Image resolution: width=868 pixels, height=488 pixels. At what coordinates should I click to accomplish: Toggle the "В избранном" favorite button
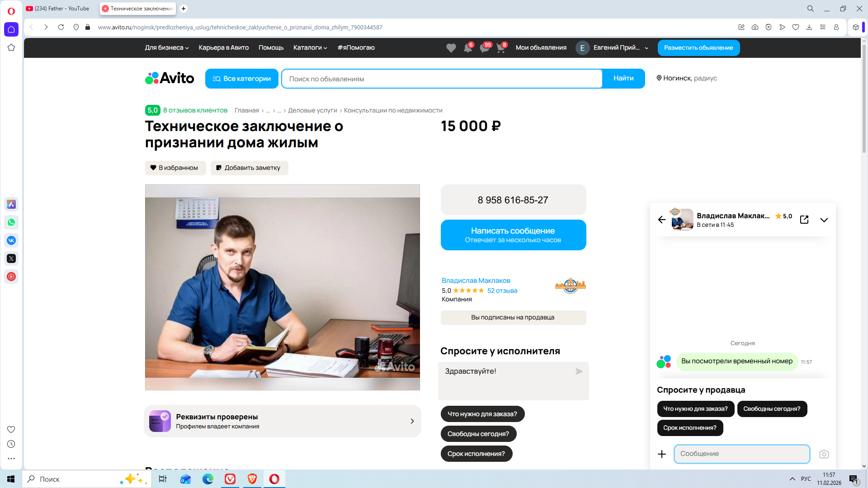(175, 168)
